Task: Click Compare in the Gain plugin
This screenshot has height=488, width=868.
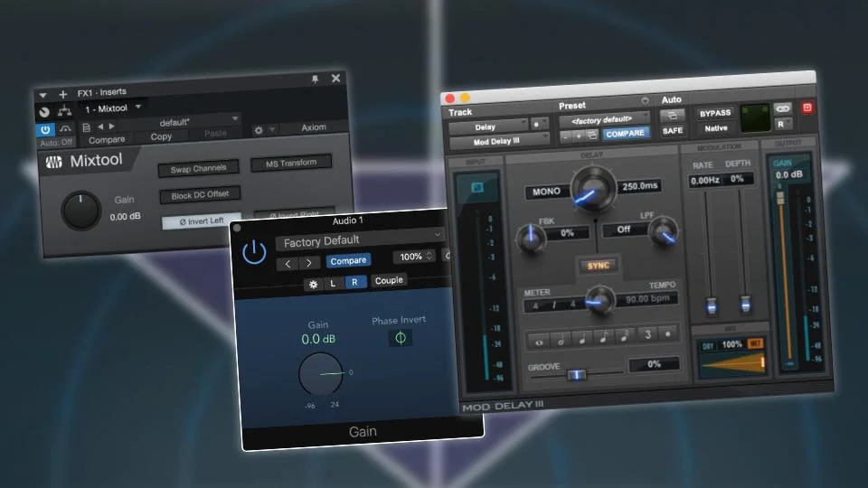Action: coord(348,260)
